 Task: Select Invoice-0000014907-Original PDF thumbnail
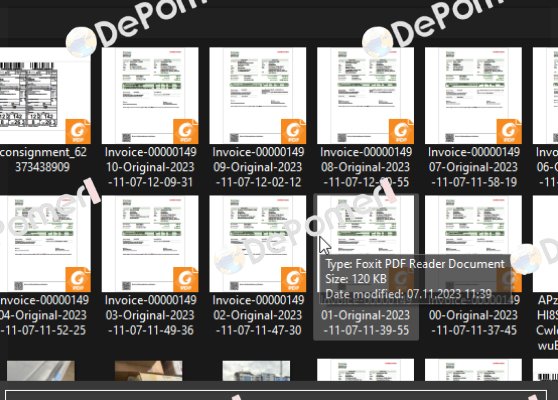tap(473, 96)
